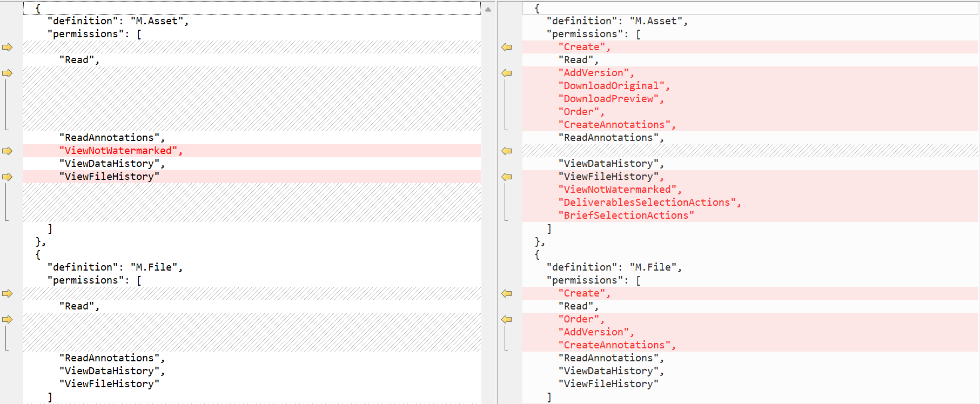Click the right arrow above M.Asset "Read" in the left pane
This screenshot has width=980, height=404.
click(7, 48)
